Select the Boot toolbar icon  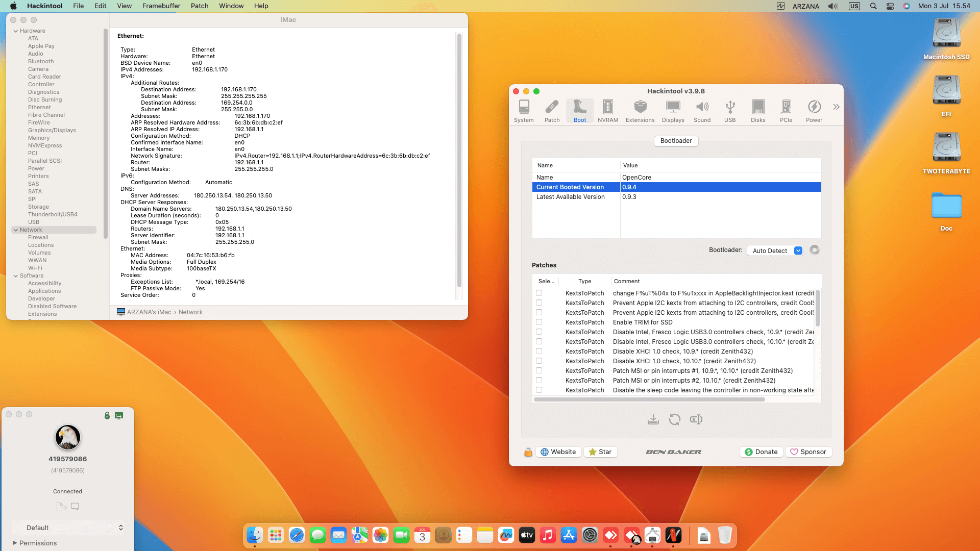[580, 111]
